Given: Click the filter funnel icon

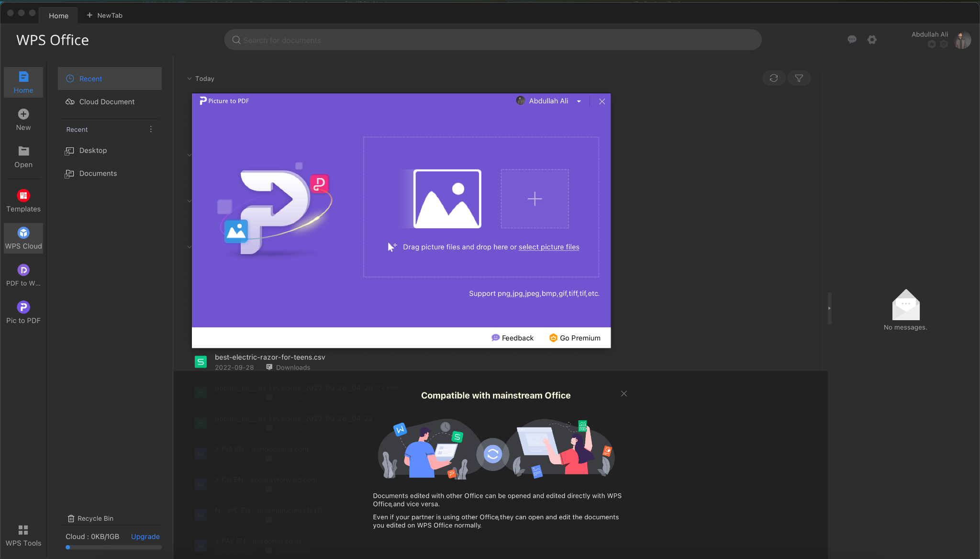Looking at the screenshot, I should 799,78.
